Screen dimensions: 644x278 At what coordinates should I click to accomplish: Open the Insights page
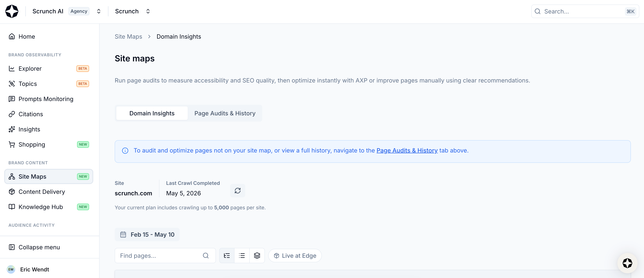(x=49, y=129)
